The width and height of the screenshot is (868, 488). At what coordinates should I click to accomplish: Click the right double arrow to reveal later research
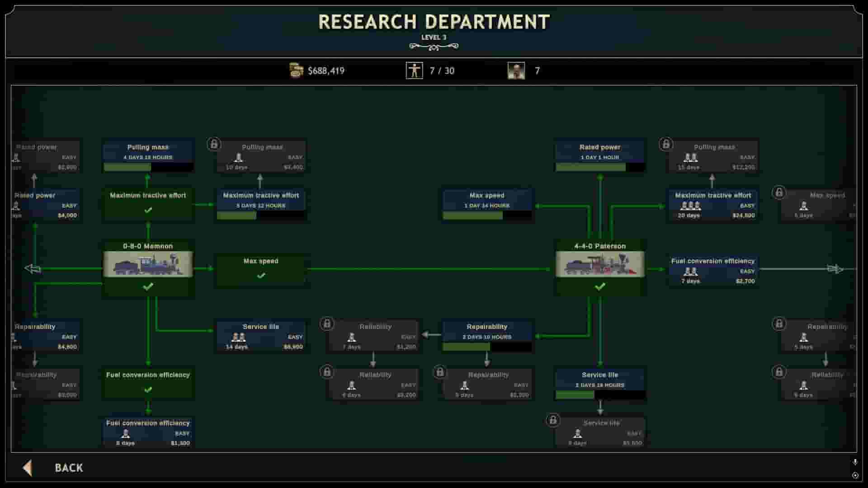(836, 269)
